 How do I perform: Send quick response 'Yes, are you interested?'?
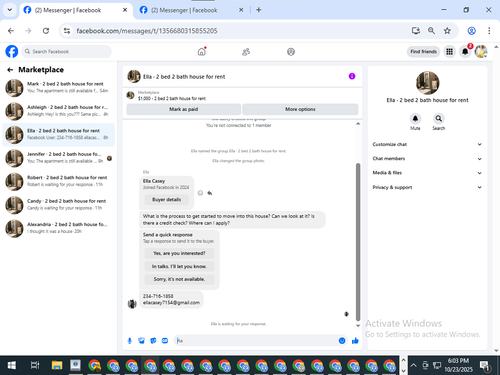179,253
